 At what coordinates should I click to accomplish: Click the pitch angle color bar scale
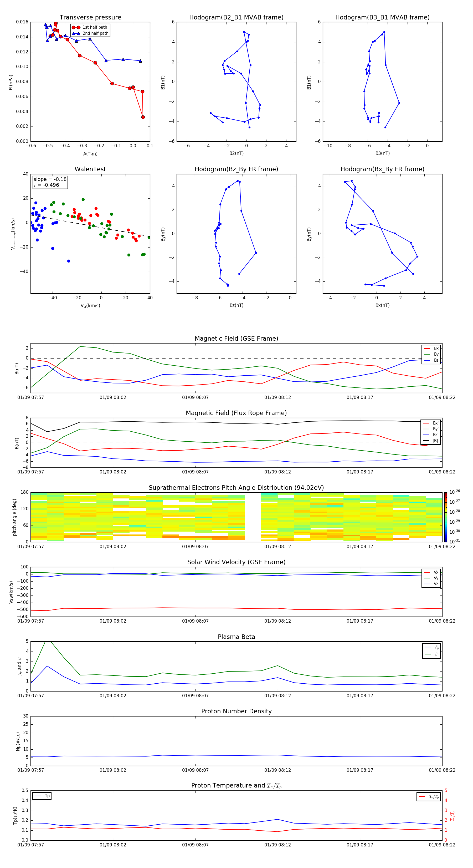(446, 517)
